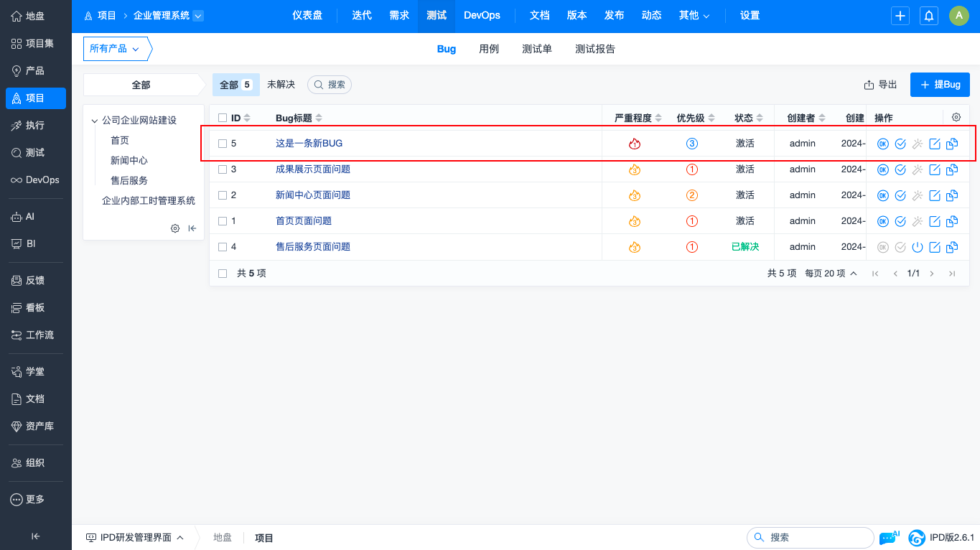Screen dimensions: 980x550
Task: Open DevOps in the left sidebar
Action: point(36,180)
